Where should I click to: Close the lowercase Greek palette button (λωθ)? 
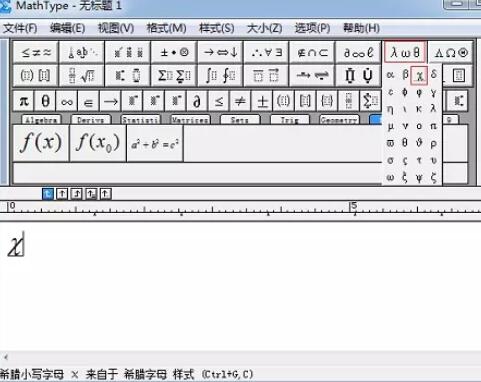coord(405,52)
